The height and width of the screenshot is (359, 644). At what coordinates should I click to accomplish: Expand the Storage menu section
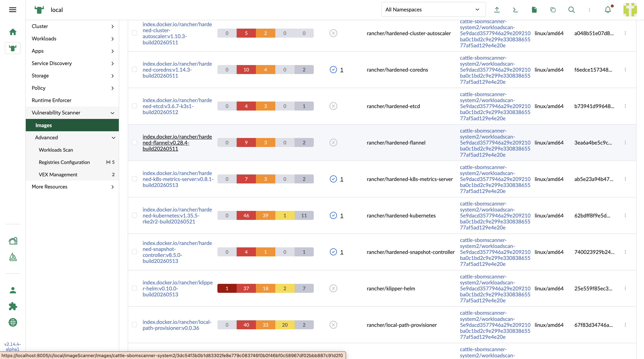pyautogui.click(x=72, y=76)
